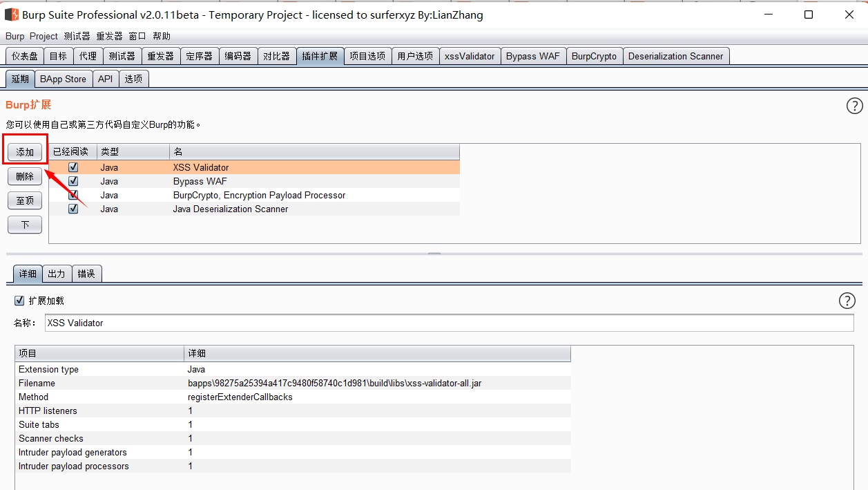
Task: Open the 重发器 menu in menu bar
Action: [109, 36]
